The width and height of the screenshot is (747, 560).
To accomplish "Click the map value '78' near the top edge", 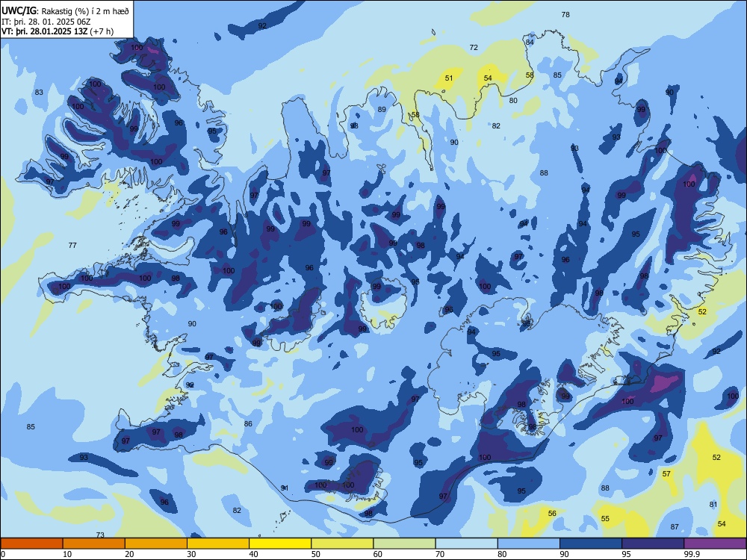I will click(x=565, y=15).
